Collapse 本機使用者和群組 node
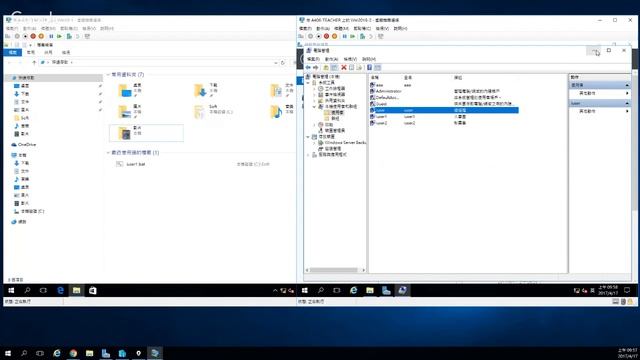The image size is (640, 360). (314, 107)
